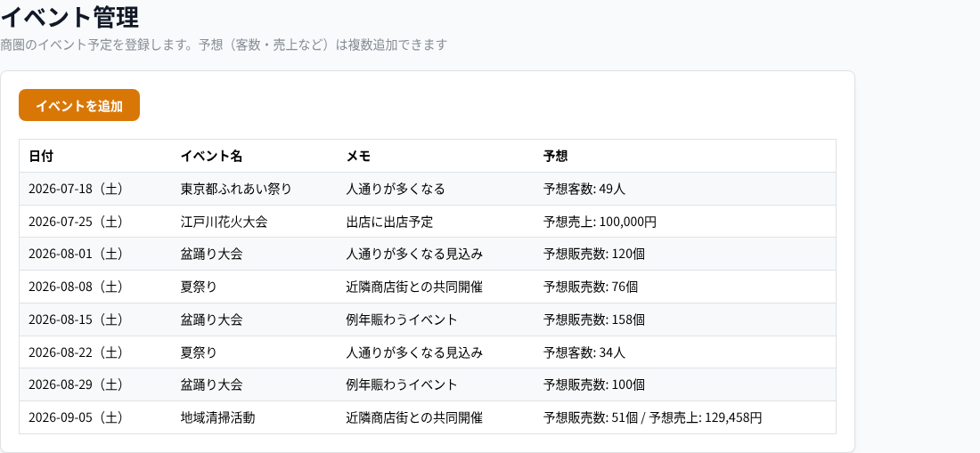Select the 日付 column header
Image resolution: width=980 pixels, height=453 pixels.
[41, 156]
